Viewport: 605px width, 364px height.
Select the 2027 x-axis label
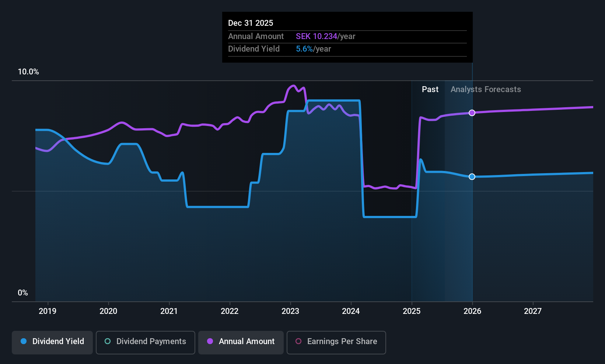click(x=533, y=311)
